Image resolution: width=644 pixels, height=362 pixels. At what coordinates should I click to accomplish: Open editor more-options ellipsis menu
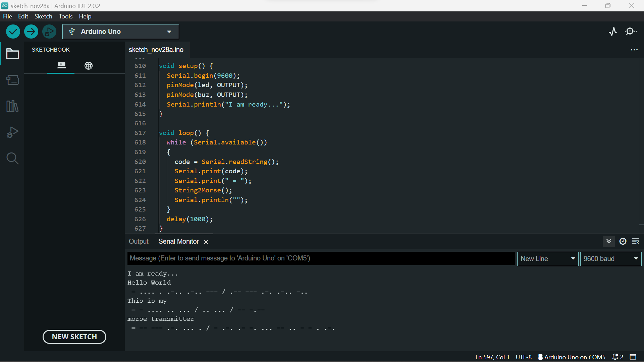634,50
